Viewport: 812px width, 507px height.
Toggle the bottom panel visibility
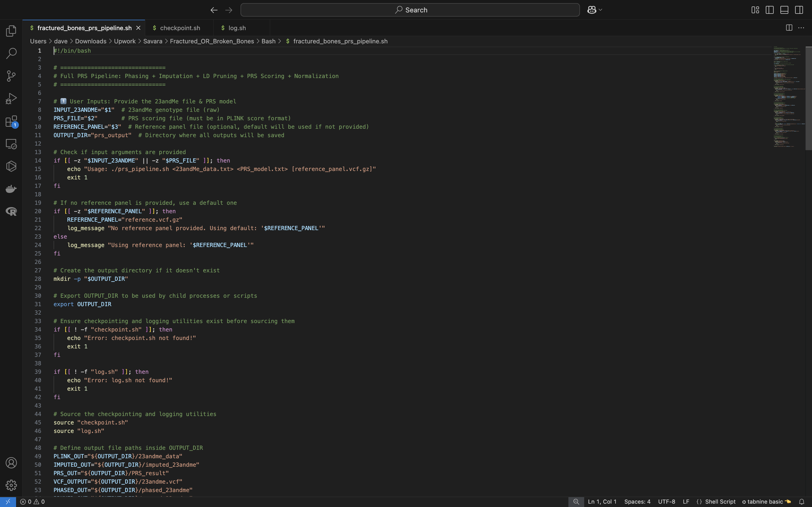click(x=784, y=10)
